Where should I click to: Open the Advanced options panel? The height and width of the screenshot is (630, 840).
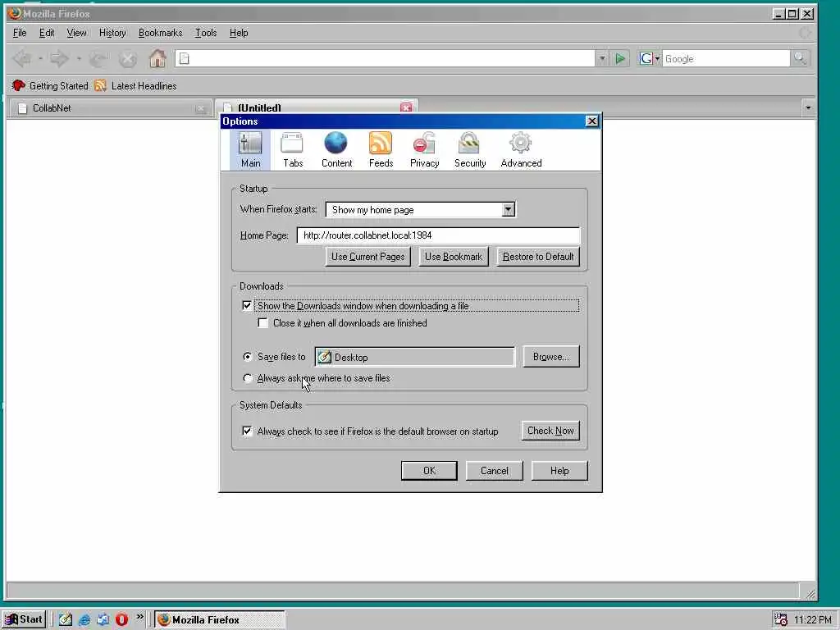click(x=521, y=150)
